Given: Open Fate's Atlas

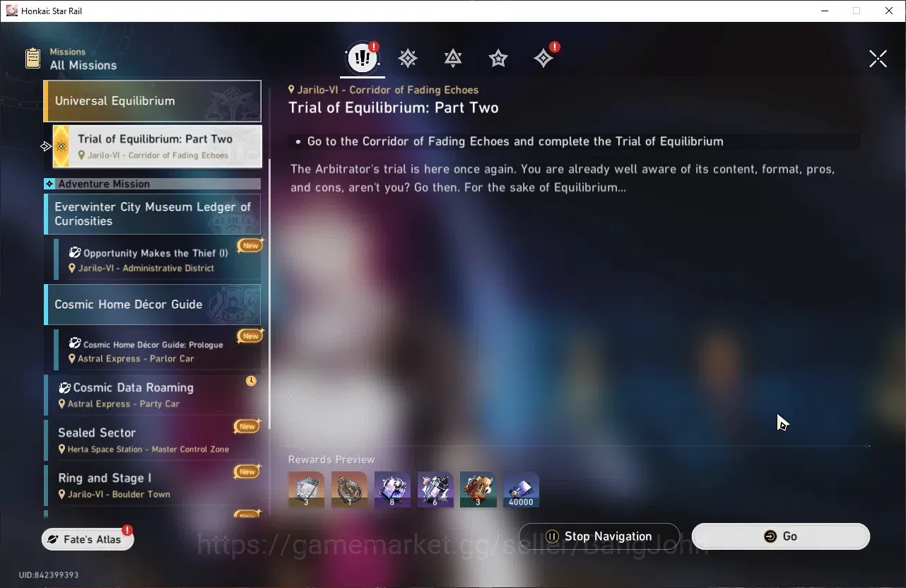Looking at the screenshot, I should click(88, 539).
